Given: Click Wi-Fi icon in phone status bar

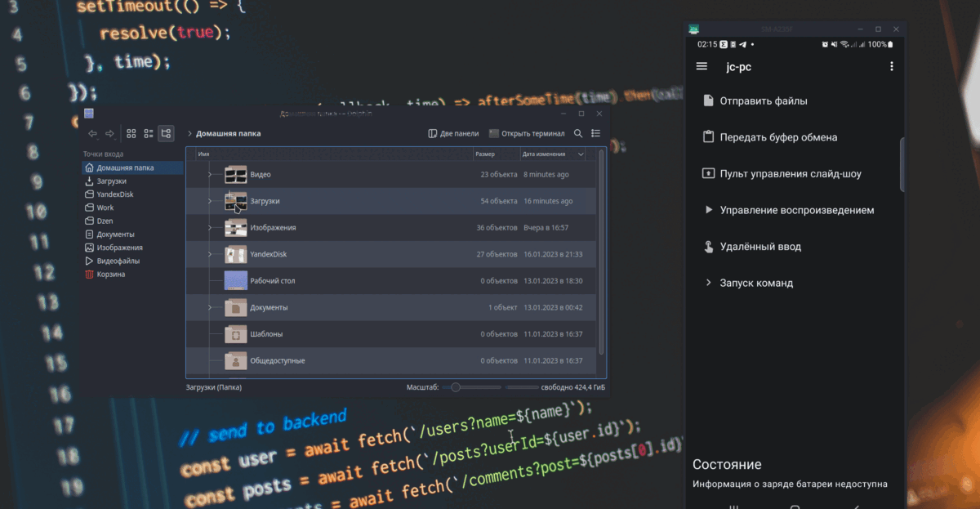Looking at the screenshot, I should coord(844,44).
